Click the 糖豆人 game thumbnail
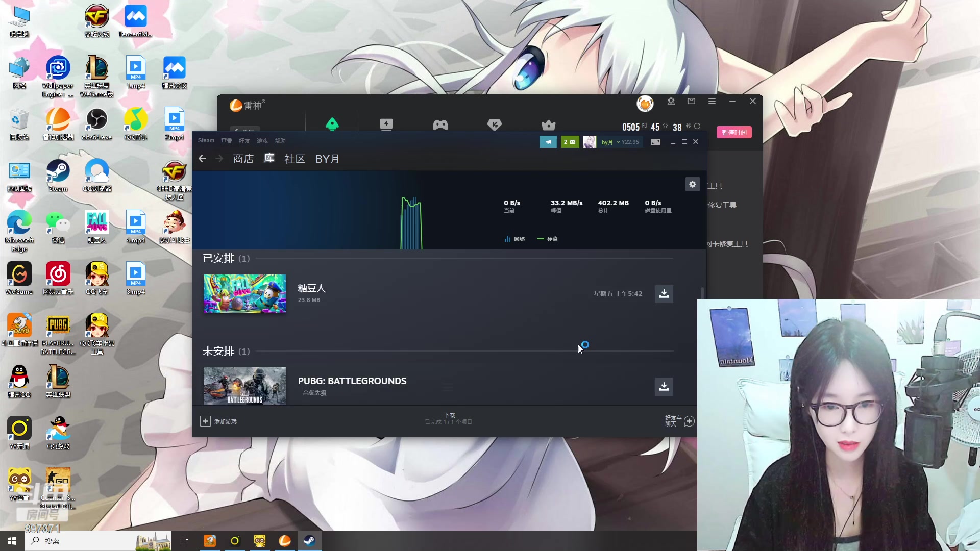Screen dimensions: 980x551 click(x=244, y=294)
